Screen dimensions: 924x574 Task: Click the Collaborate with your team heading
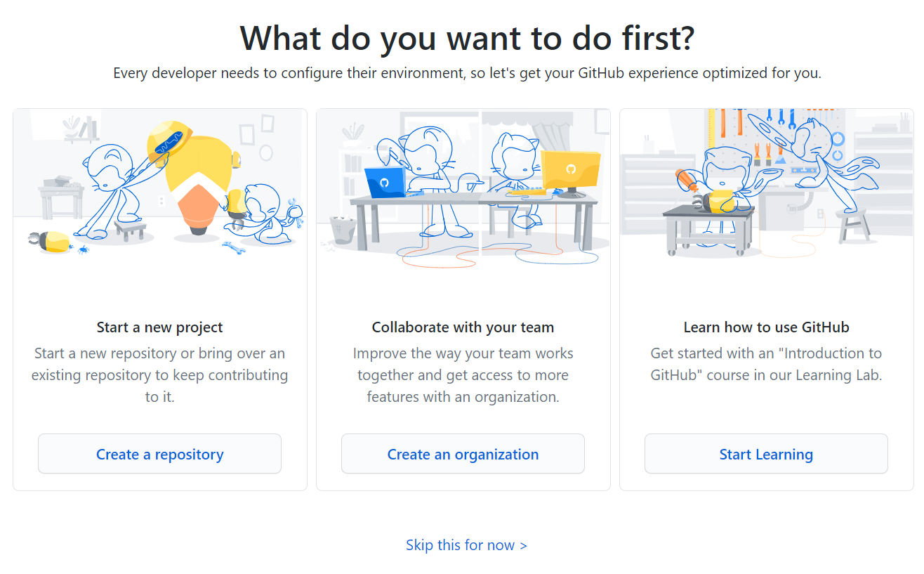[x=463, y=327]
